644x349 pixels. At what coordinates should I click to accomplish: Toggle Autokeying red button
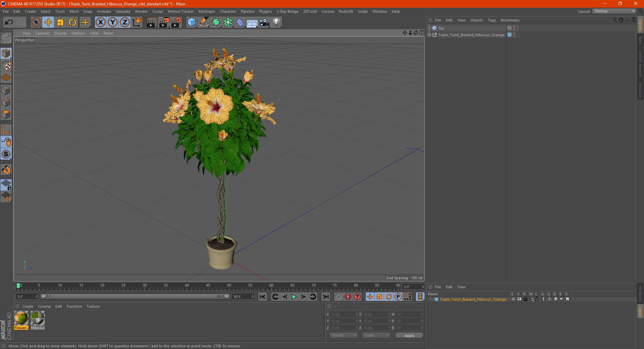pyautogui.click(x=348, y=297)
